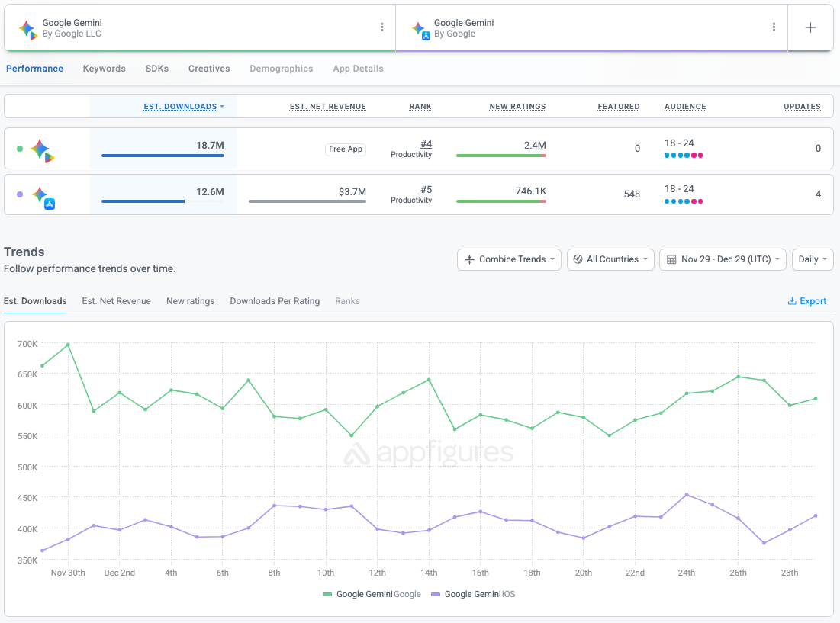This screenshot has width=840, height=623.
Task: Open three-dot menu for Google Gemini Android
Action: (381, 27)
